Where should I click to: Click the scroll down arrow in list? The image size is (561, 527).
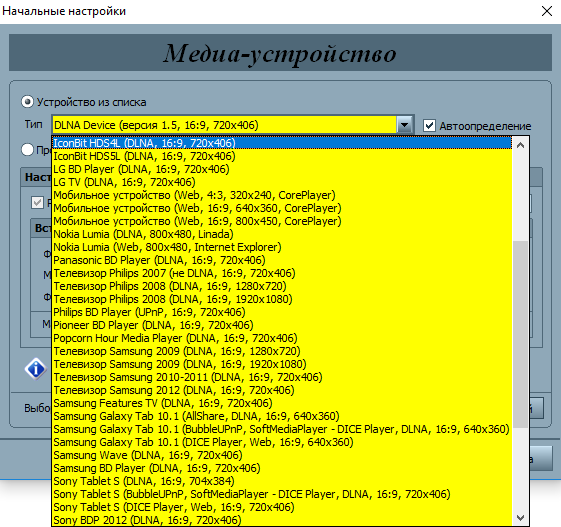tap(521, 517)
